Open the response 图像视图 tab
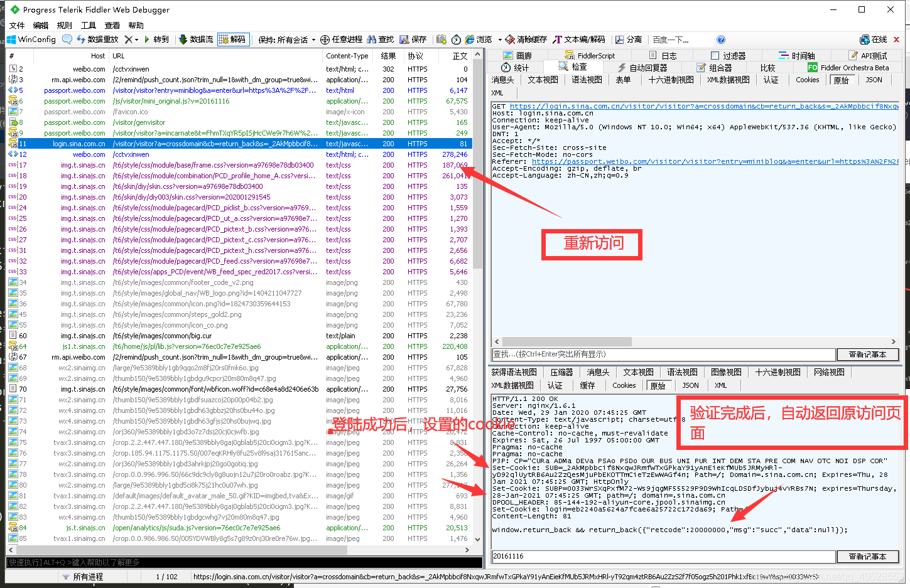Image resolution: width=910 pixels, height=588 pixels. [x=727, y=372]
